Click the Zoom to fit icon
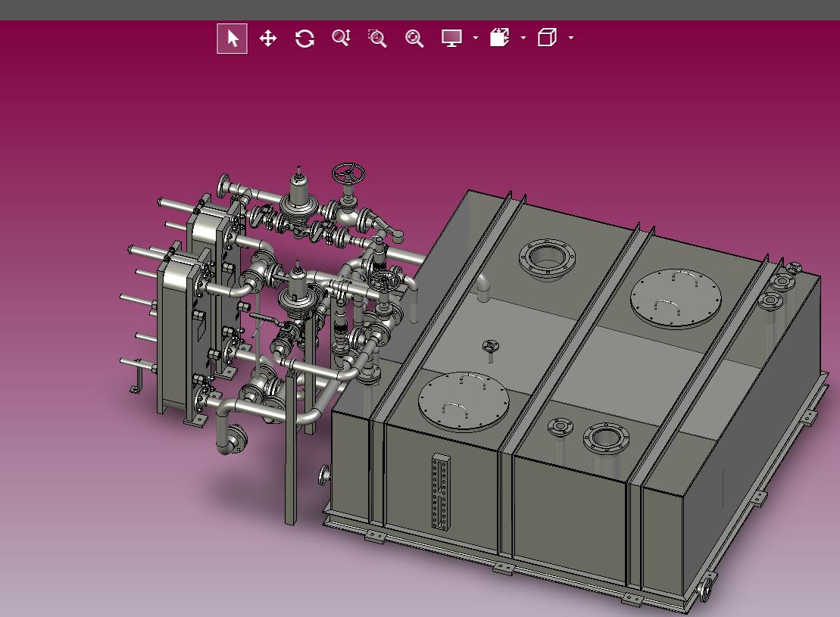840x617 pixels. click(414, 39)
